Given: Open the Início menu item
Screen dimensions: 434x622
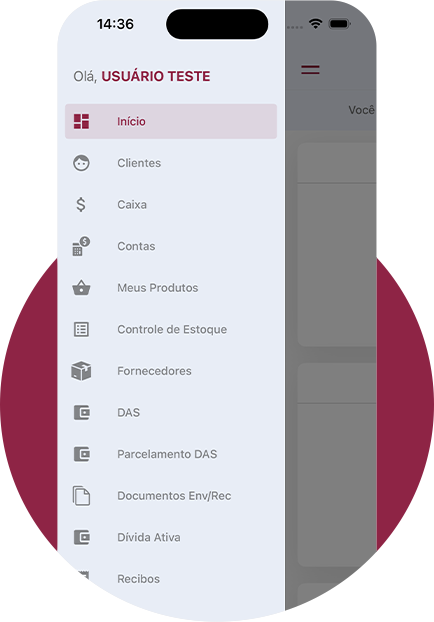Looking at the screenshot, I should 171,121.
